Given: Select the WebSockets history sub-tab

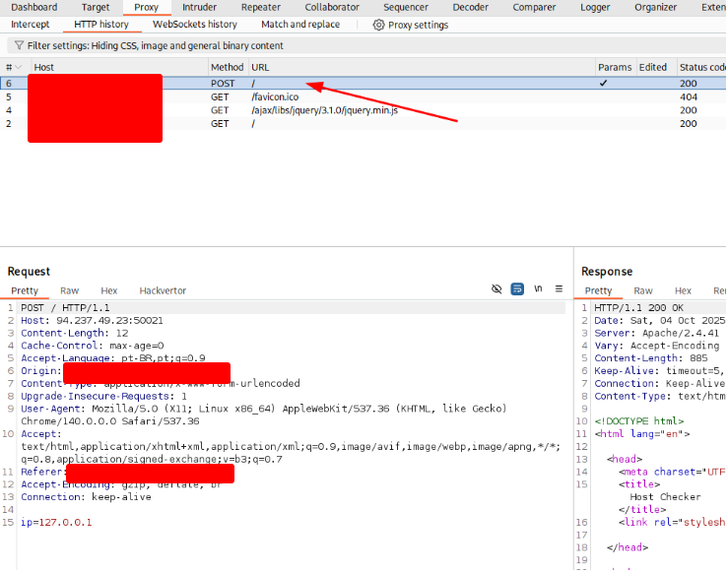Looking at the screenshot, I should click(x=194, y=25).
